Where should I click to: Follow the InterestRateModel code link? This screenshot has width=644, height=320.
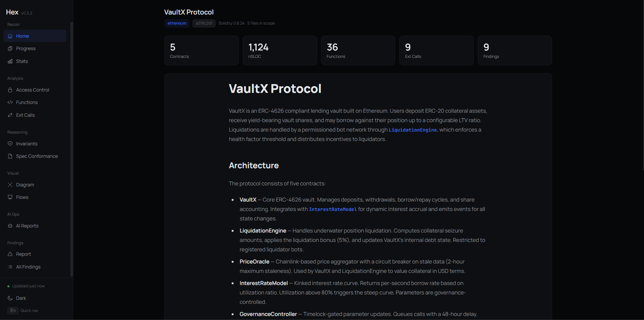[x=333, y=209]
